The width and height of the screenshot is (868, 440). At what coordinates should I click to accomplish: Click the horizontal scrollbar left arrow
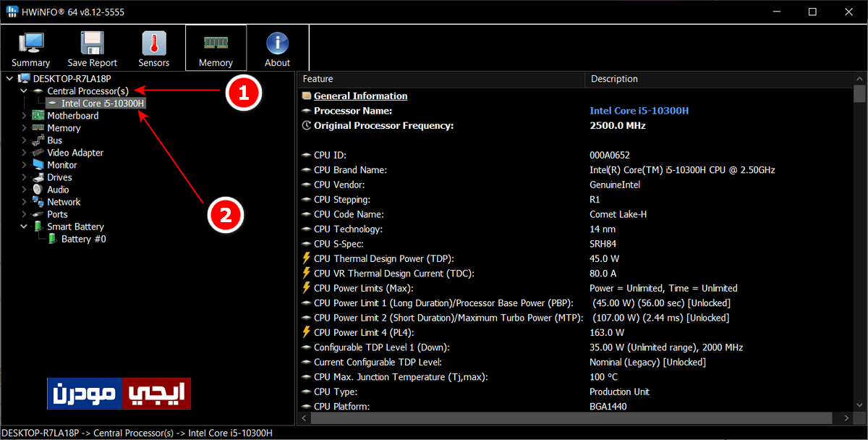click(x=305, y=418)
